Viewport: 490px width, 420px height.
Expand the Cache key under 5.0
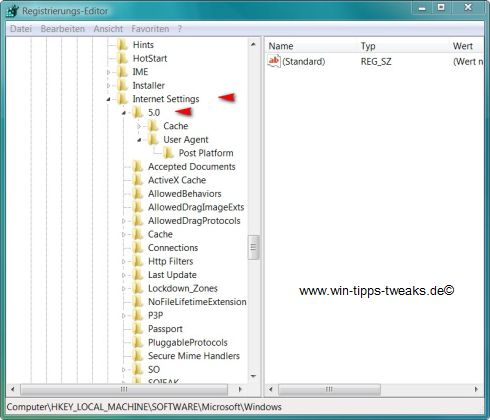139,126
